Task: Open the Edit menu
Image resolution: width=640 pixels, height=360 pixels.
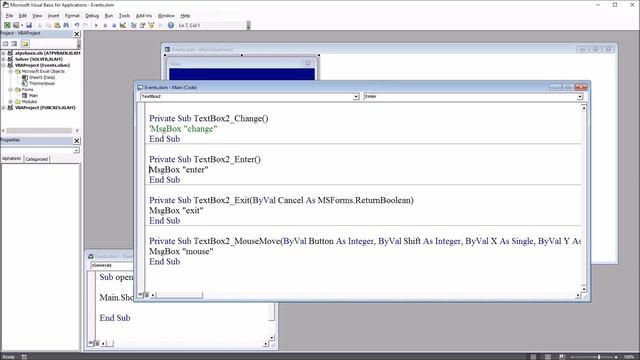Action: pyautogui.click(x=22, y=16)
